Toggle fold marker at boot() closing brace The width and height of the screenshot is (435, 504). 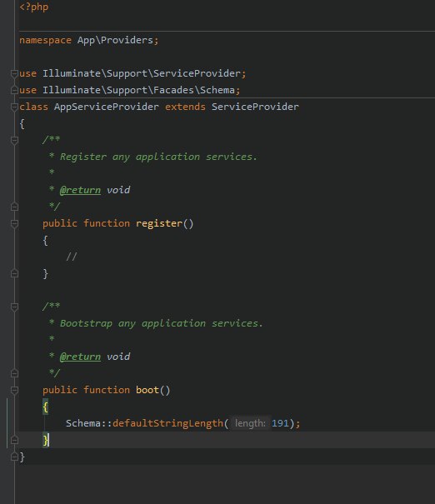pyautogui.click(x=14, y=440)
